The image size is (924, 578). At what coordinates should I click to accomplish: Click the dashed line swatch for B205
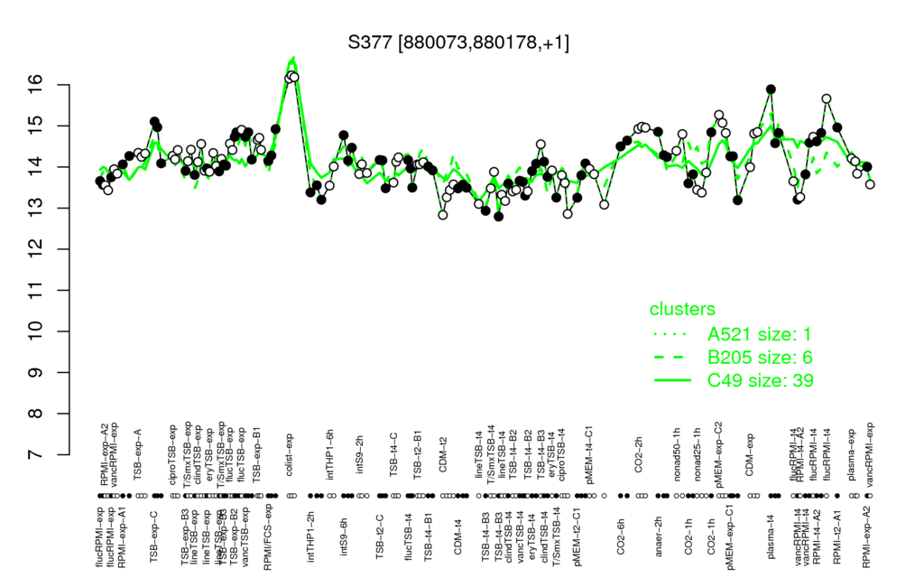[671, 358]
